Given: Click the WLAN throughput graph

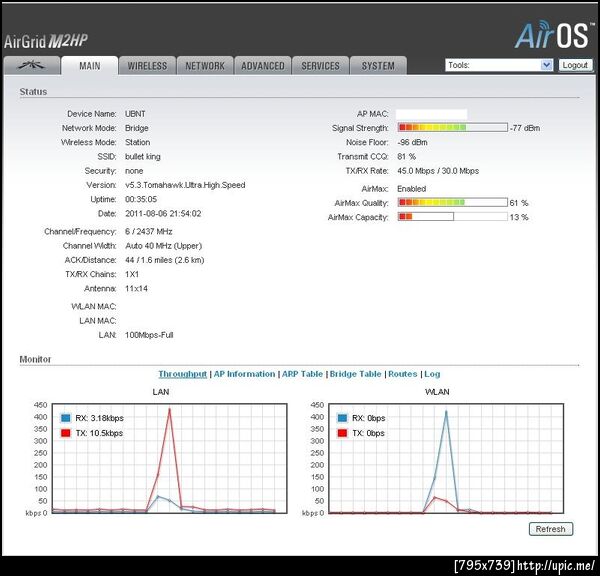Looking at the screenshot, I should coord(446,458).
